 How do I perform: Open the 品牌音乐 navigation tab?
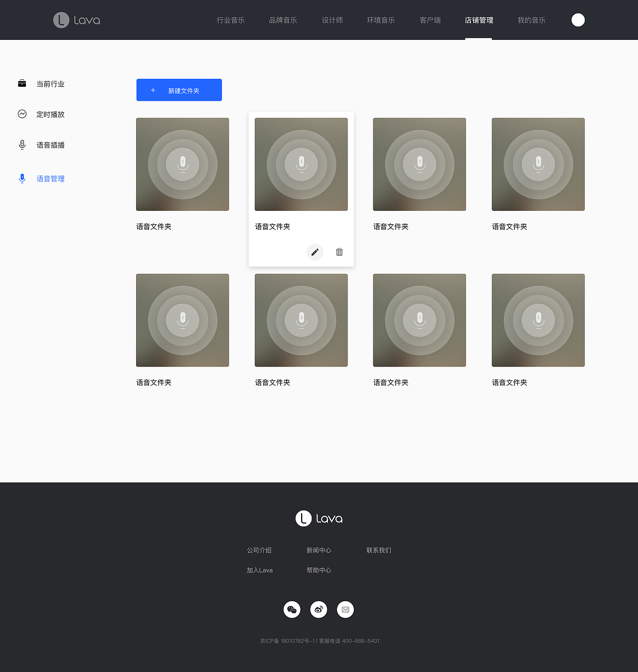click(283, 20)
